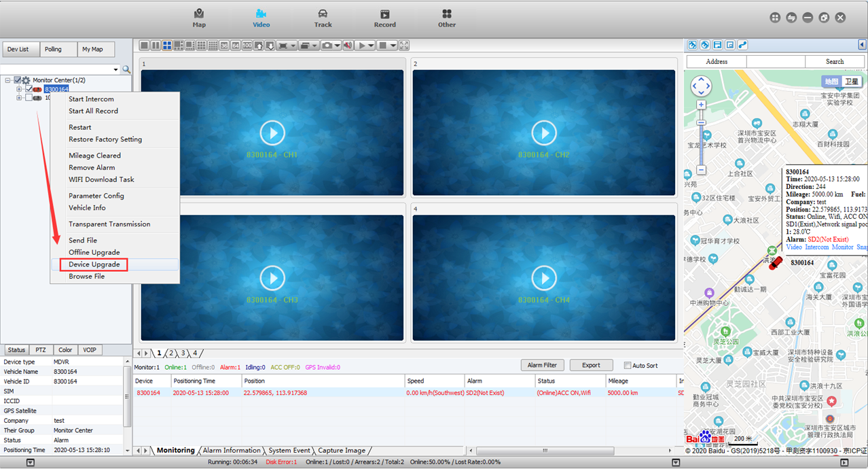Open the stop-all dropdown arrow in toolbar

pos(393,46)
